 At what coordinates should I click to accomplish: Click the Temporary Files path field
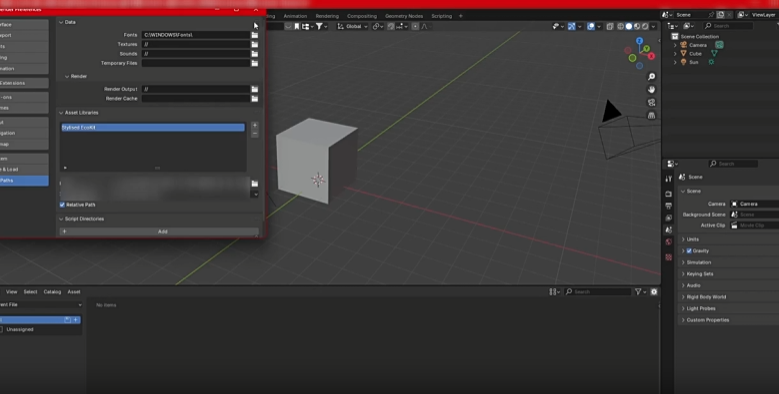point(196,63)
